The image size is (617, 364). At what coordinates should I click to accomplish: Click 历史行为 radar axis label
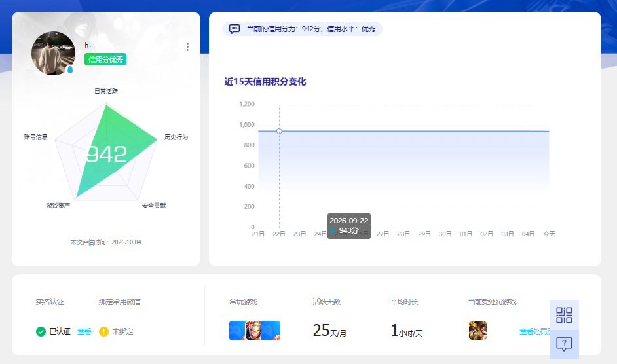176,137
